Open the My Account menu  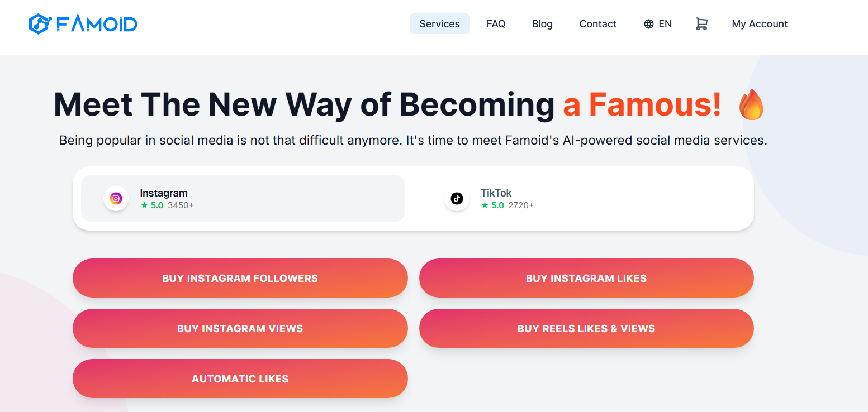tap(760, 24)
